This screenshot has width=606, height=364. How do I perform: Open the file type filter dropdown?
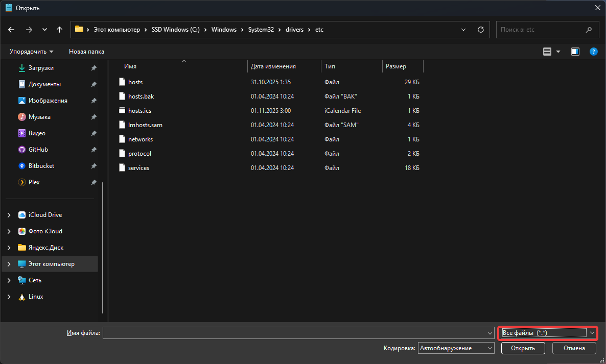tap(548, 333)
